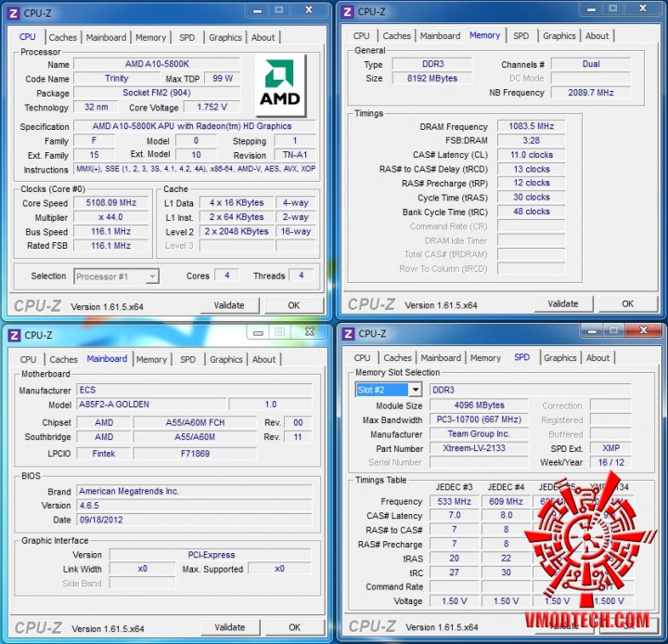Image resolution: width=668 pixels, height=644 pixels.
Task: Click the Level 2 cache 2 x 2048 KBytes
Action: point(237,231)
